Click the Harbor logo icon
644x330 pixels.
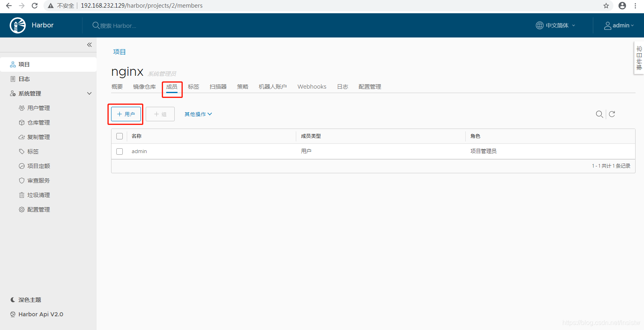(x=18, y=25)
